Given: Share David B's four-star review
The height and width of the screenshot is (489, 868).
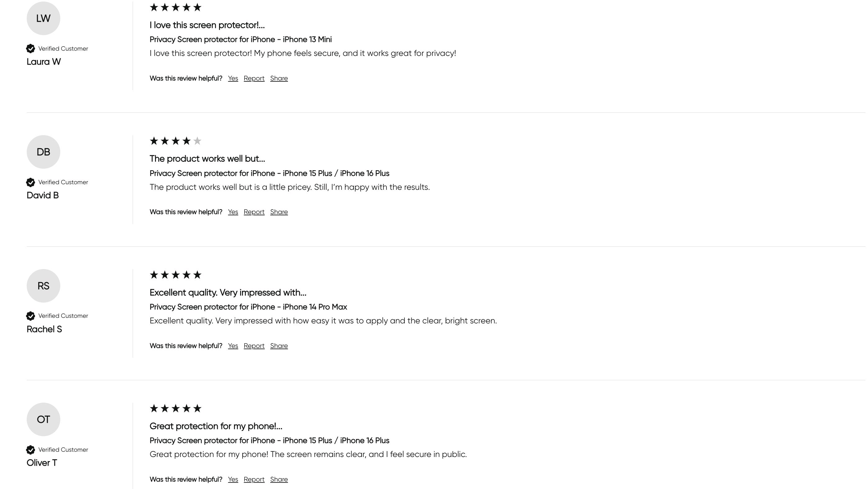Looking at the screenshot, I should pos(279,212).
